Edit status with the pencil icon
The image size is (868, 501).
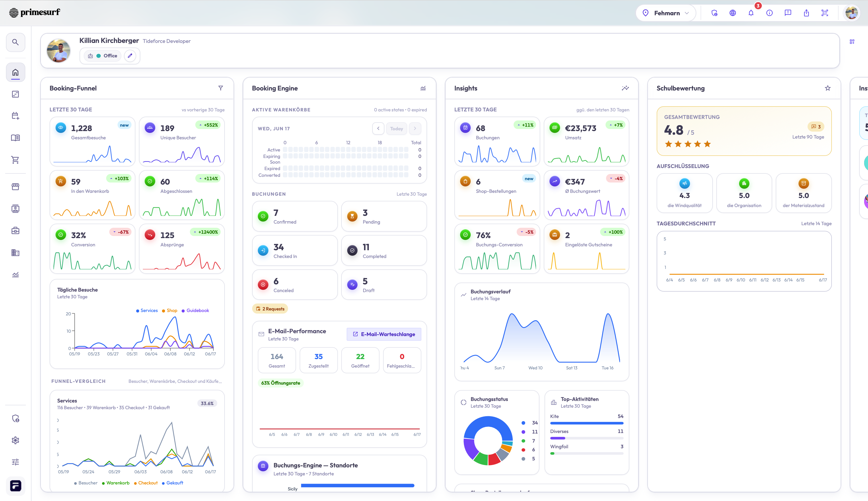(130, 56)
